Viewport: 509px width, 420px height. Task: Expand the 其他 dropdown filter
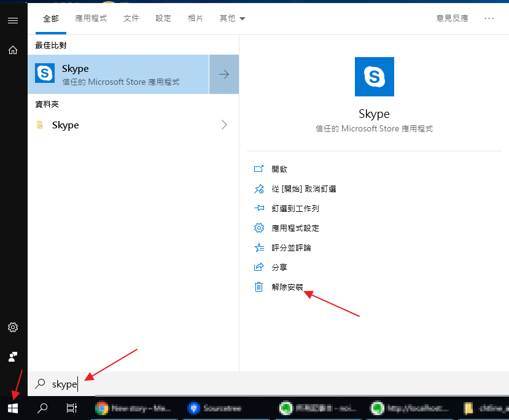point(232,18)
